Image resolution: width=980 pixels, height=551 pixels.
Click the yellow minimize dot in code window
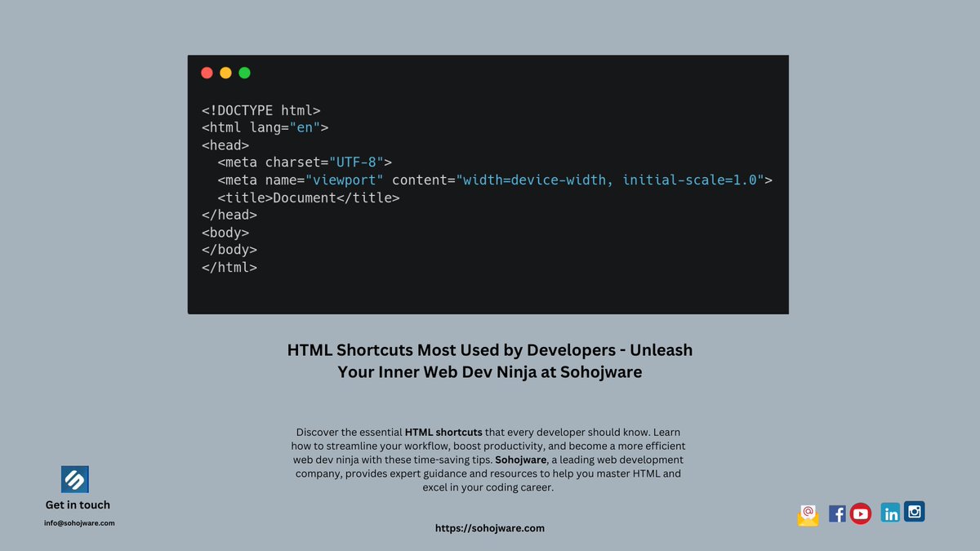click(x=225, y=73)
